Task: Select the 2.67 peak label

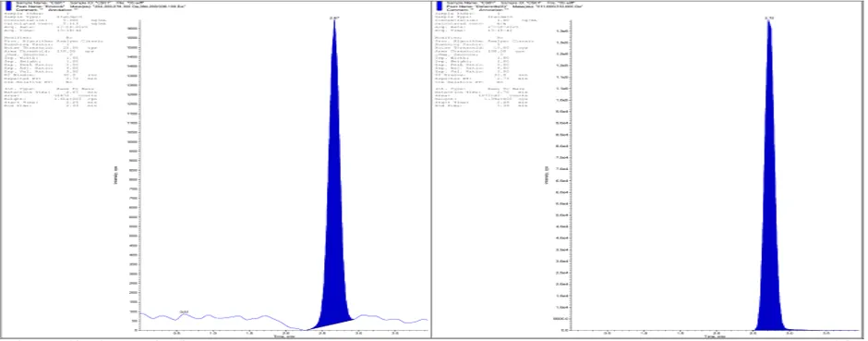Action: 333,18
